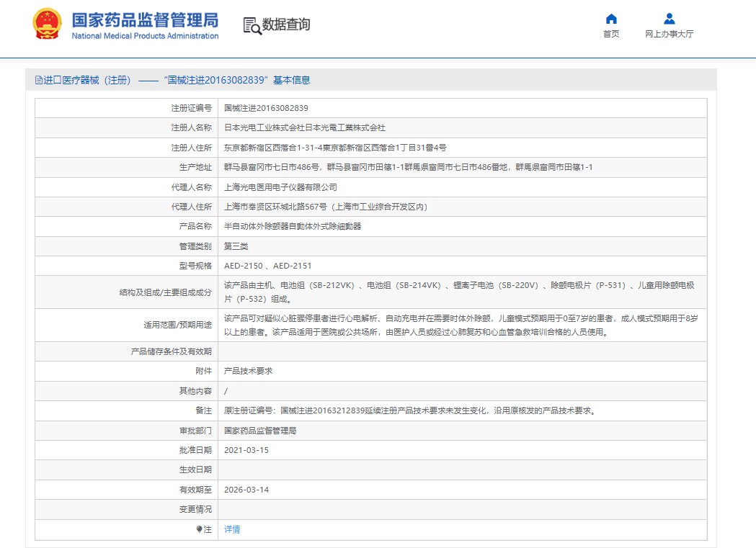Click the National Medical Products Administration subtitle
Image resolution: width=756 pixels, height=548 pixels.
145,35
